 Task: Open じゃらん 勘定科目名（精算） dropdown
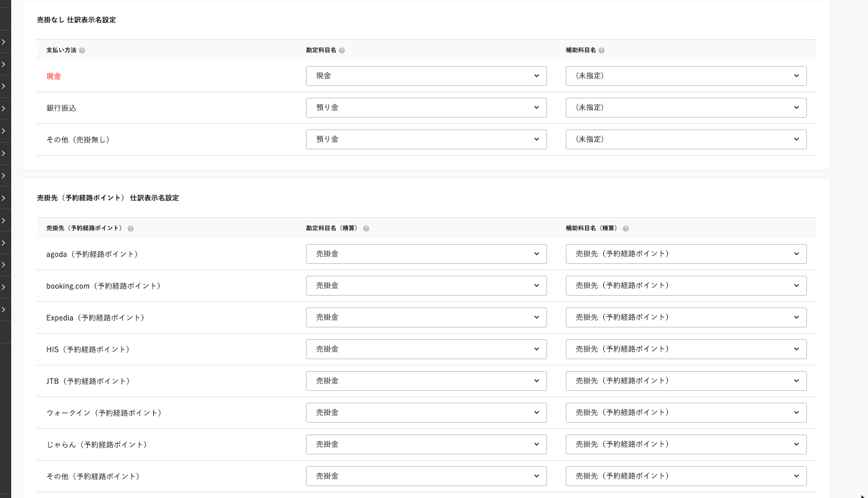click(426, 444)
